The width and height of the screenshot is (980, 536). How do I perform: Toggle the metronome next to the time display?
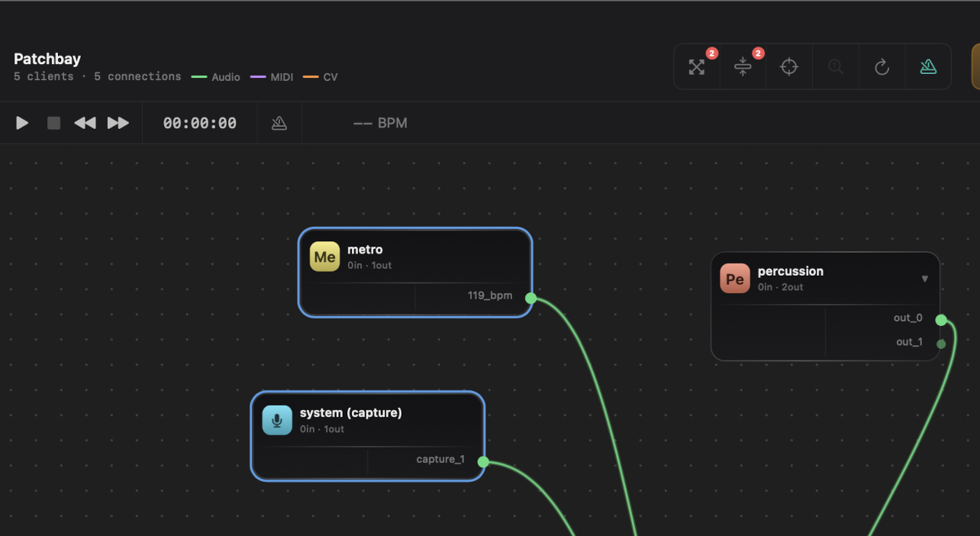click(x=279, y=122)
